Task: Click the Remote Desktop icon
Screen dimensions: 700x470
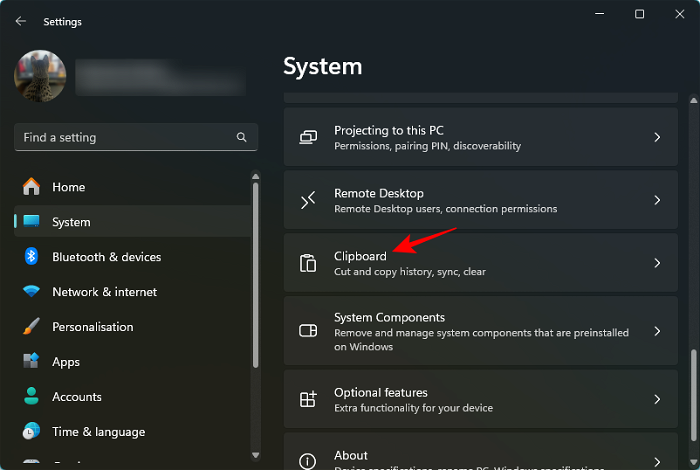Action: click(308, 200)
